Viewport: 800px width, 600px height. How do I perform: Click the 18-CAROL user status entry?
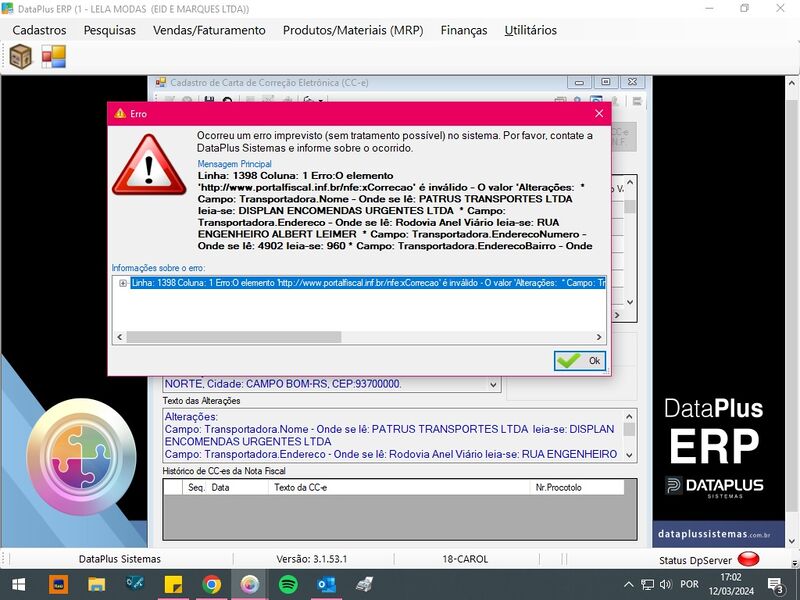click(x=465, y=559)
